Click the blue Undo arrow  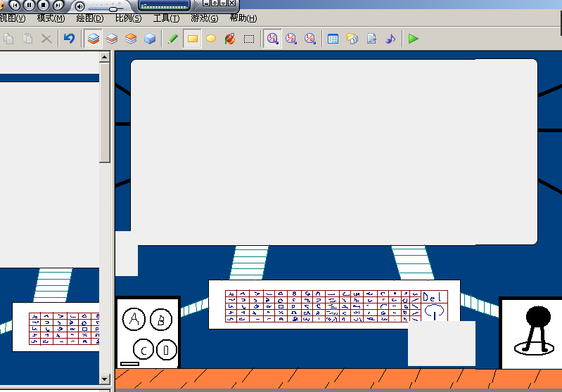click(x=69, y=39)
